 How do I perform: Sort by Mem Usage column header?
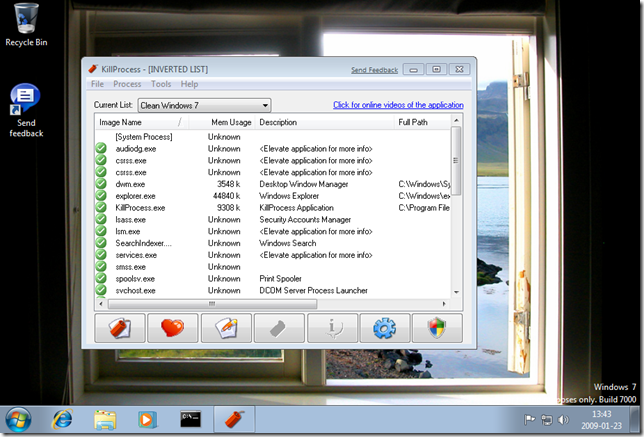tap(222, 122)
